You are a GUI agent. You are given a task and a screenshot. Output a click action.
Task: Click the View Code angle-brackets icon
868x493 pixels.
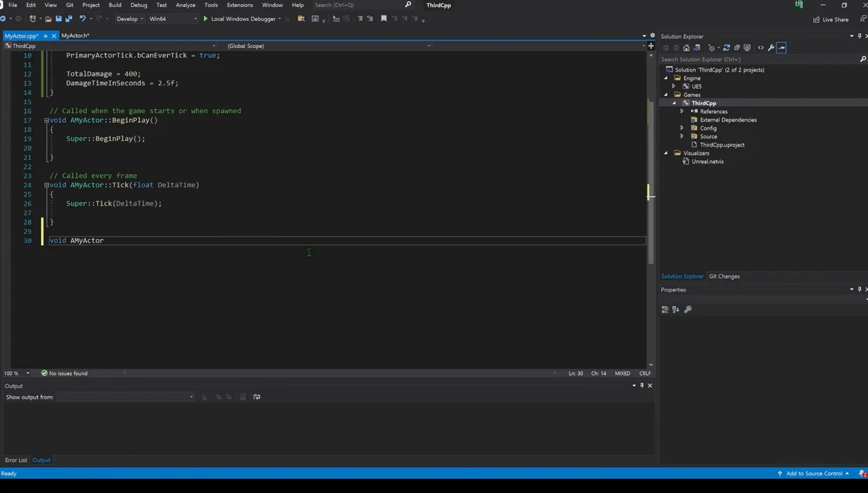coord(760,48)
